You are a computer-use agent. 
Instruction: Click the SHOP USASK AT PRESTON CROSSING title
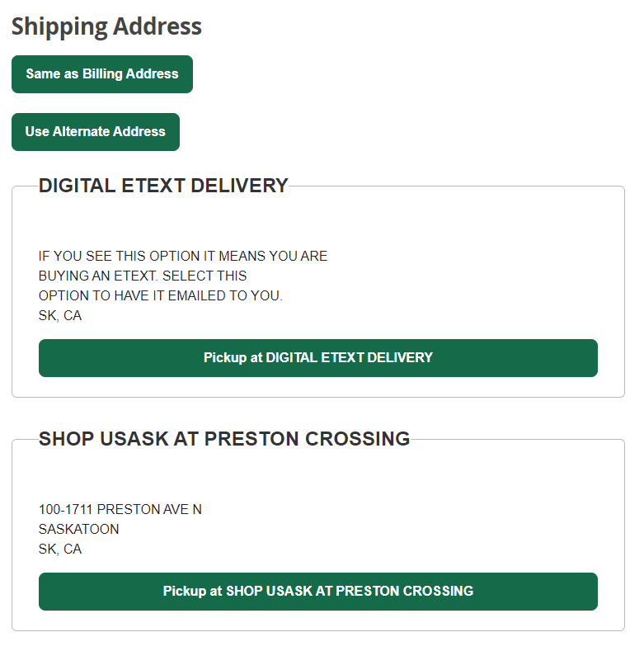pyautogui.click(x=224, y=439)
